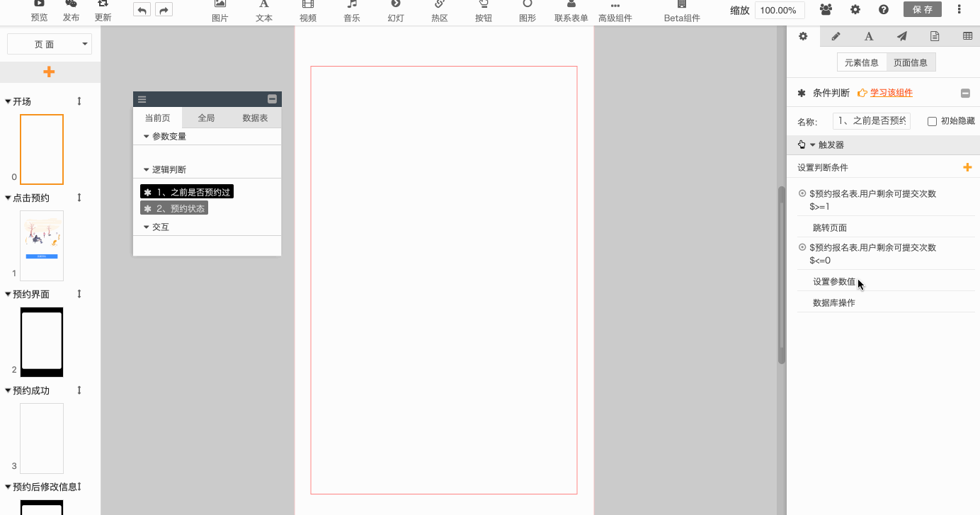Open the 学习该组件 link

tap(891, 93)
